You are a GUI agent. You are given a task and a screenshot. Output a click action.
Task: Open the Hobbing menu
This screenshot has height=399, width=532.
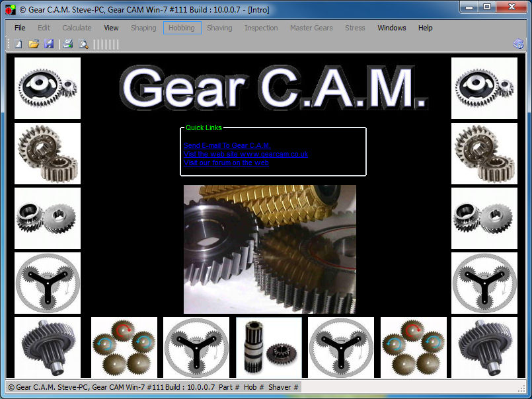click(x=182, y=28)
